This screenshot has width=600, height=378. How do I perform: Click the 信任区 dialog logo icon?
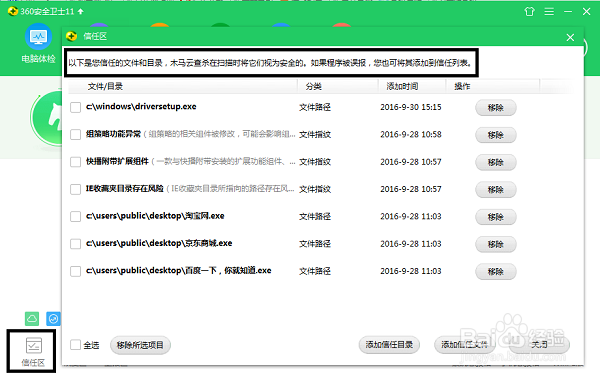(72, 36)
